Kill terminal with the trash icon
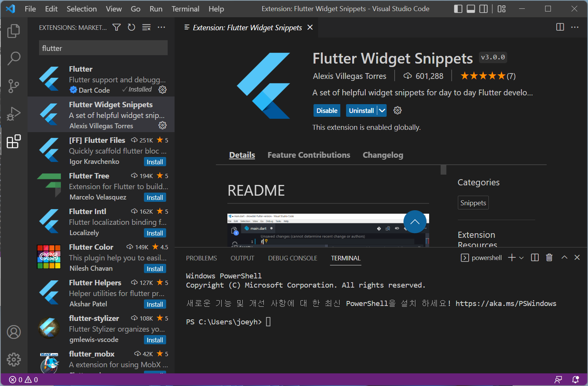Screen dimensions: 588x386 tap(549, 258)
